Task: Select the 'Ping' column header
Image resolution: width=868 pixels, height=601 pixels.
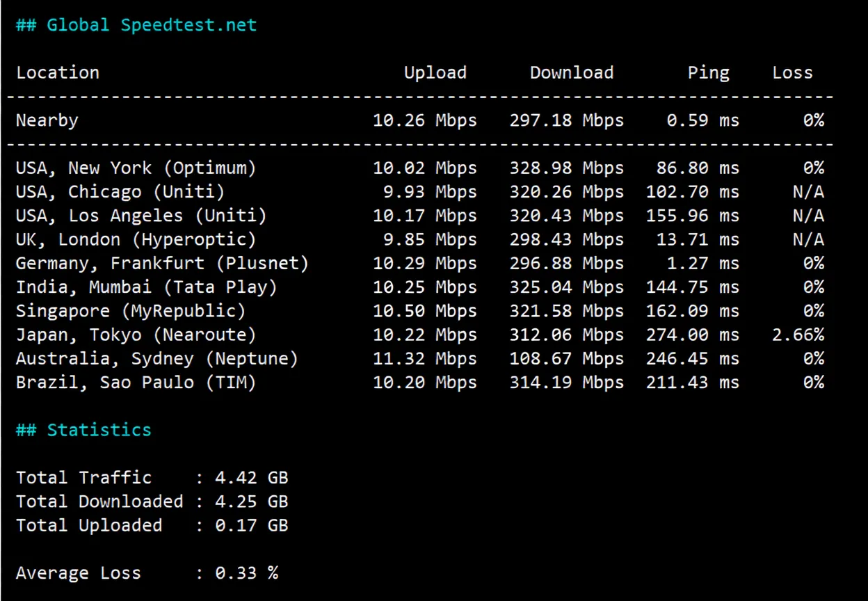Action: (709, 72)
